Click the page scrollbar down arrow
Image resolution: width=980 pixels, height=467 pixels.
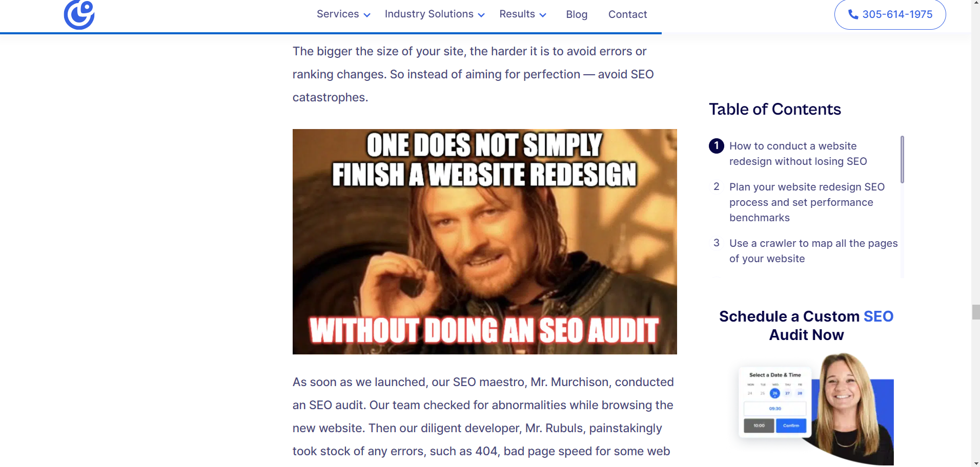point(976,463)
